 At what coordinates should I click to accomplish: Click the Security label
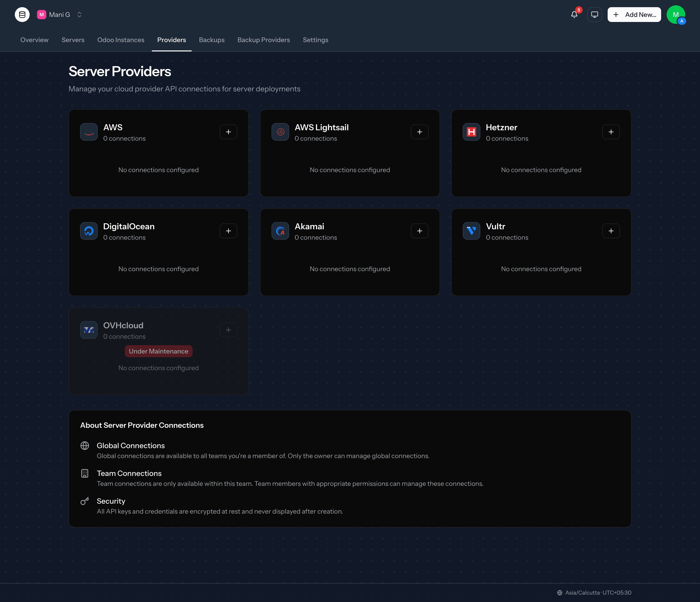coord(111,501)
